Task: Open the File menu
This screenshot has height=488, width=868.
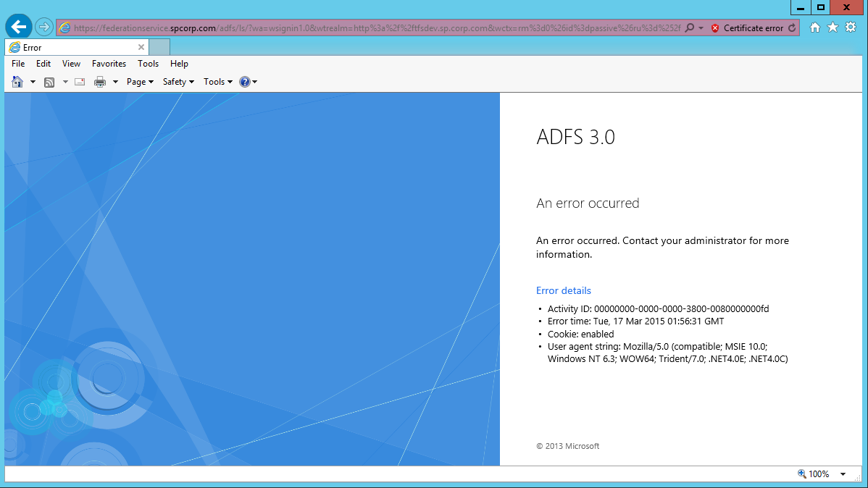Action: click(17, 64)
